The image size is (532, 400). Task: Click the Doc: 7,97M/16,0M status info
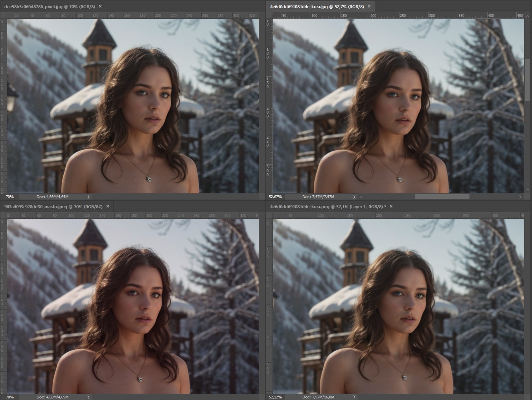(x=318, y=397)
